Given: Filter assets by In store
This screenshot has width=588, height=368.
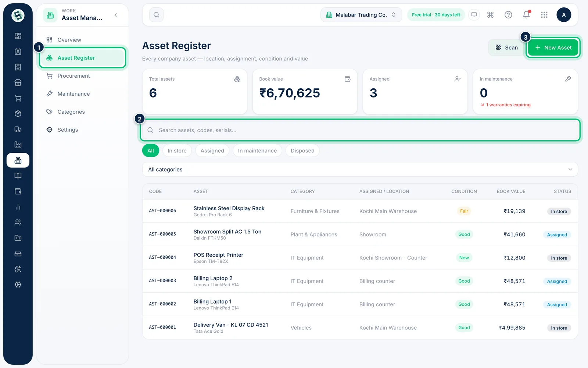Looking at the screenshot, I should point(177,151).
